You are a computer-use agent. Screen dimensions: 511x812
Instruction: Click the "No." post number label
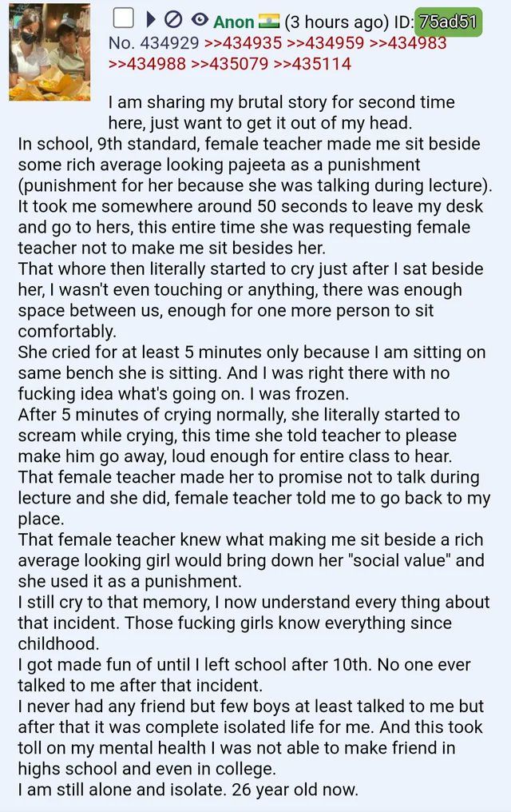point(121,43)
